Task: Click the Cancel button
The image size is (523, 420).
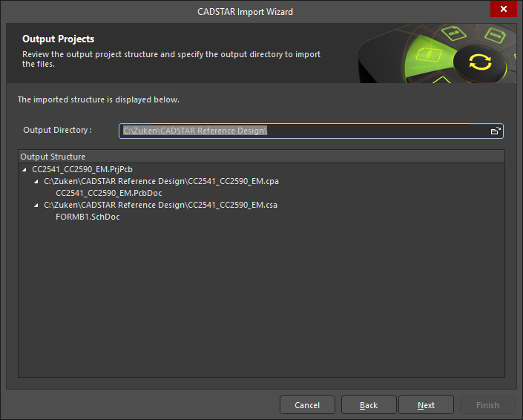Action: coord(307,405)
